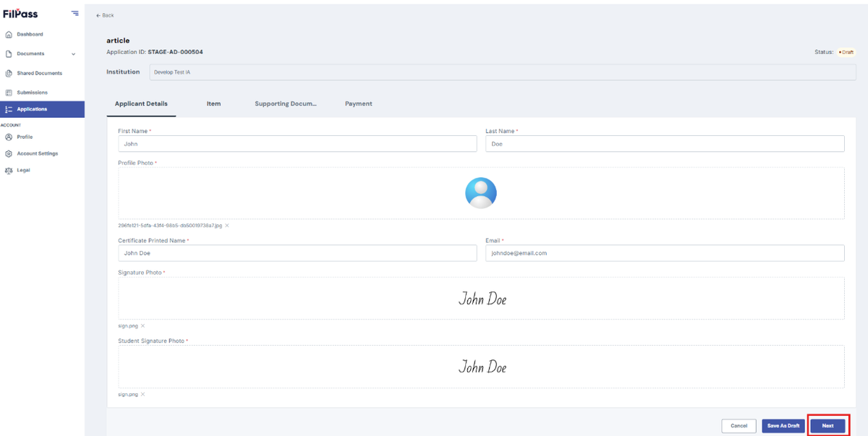Click the 'article' application title

pos(118,40)
